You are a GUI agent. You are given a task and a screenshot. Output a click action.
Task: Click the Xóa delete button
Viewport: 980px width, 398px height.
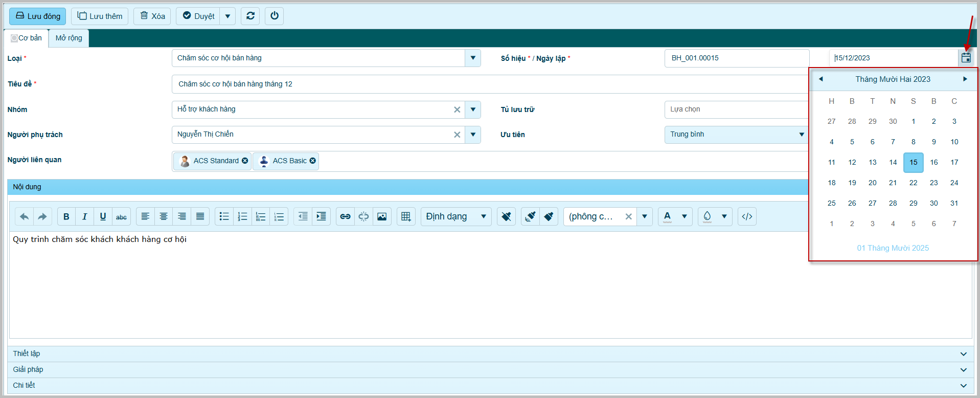(x=152, y=16)
